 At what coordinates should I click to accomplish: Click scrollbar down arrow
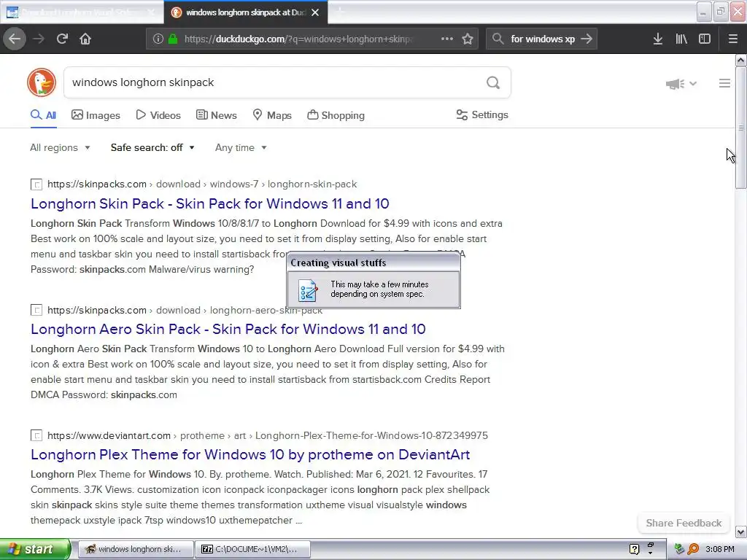point(740,532)
